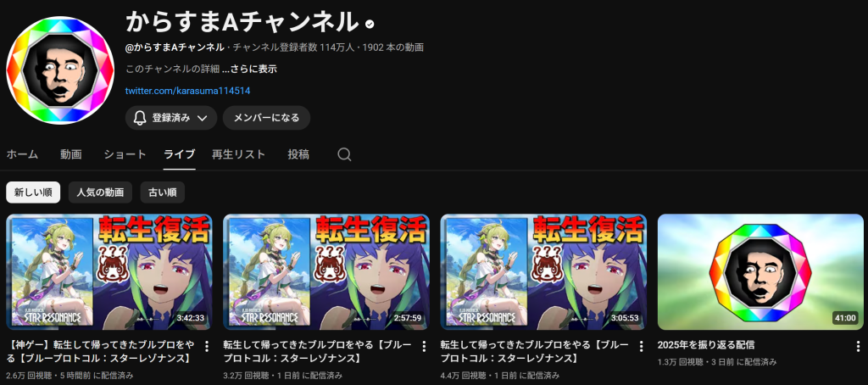Go to the 動画 tab
868x385 pixels.
pyautogui.click(x=71, y=154)
